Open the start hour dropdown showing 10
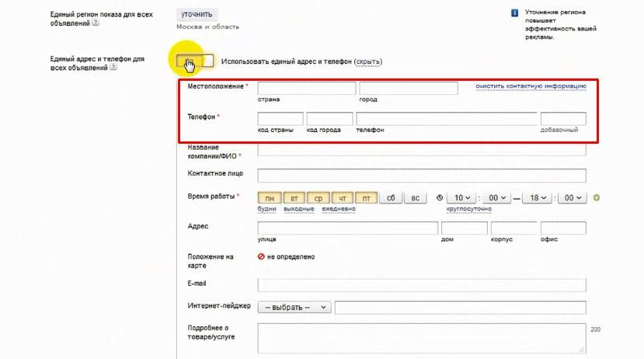 click(461, 198)
